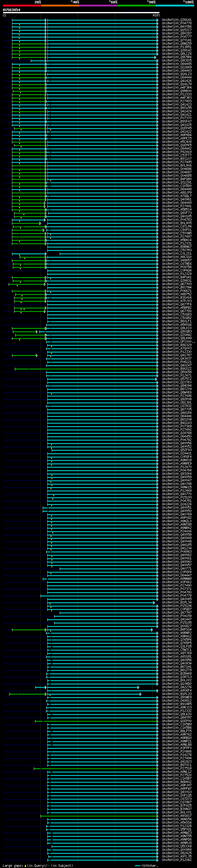The width and height of the screenshot is (197, 868).
Task: Click the query end position 418
Action: (155, 15)
